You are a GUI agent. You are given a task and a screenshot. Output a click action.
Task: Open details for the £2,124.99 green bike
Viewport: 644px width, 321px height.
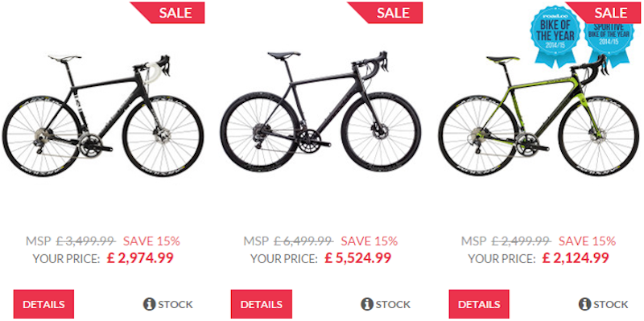(x=479, y=304)
